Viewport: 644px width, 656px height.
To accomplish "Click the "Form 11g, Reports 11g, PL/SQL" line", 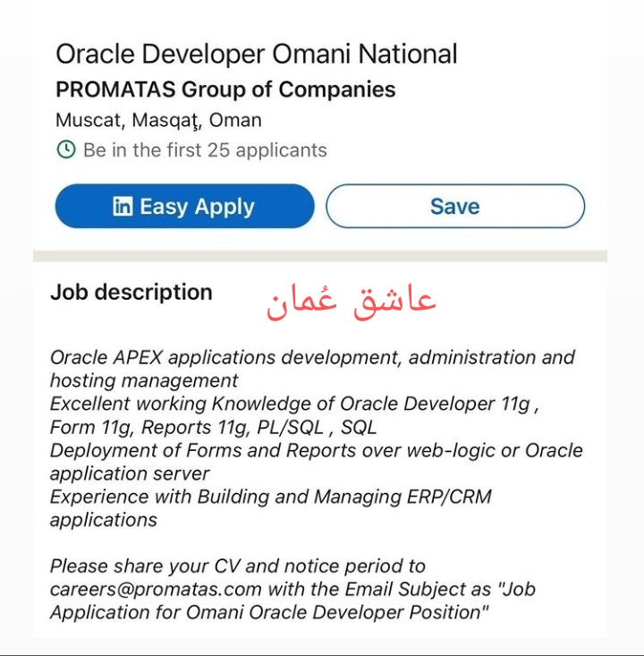I will (x=214, y=427).
